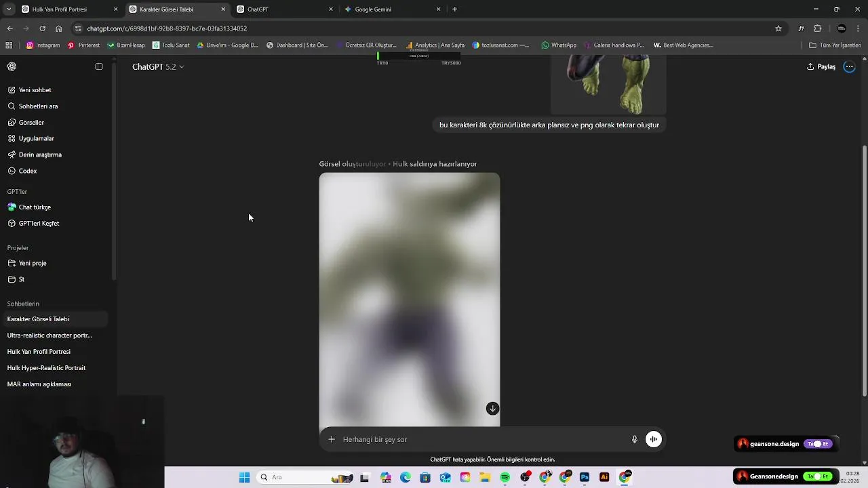Click the address bar URL
This screenshot has height=488, width=868.
[x=167, y=28]
